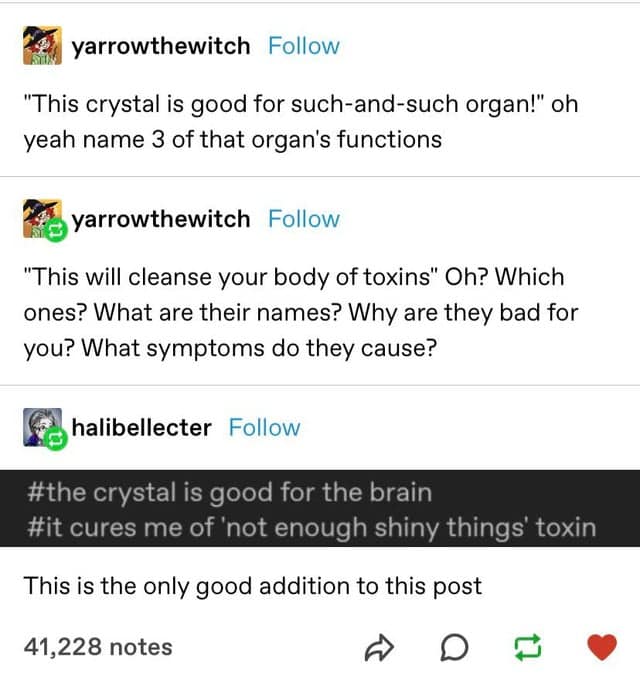The image size is (640, 690).
Task: Open yarrowthewitch's avatar on the crystal post
Action: (x=42, y=47)
